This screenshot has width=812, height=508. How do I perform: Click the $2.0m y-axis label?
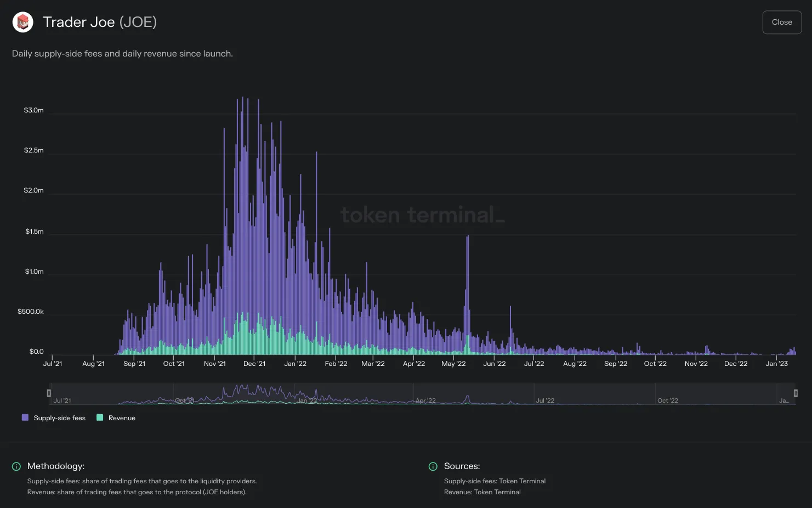(x=33, y=190)
